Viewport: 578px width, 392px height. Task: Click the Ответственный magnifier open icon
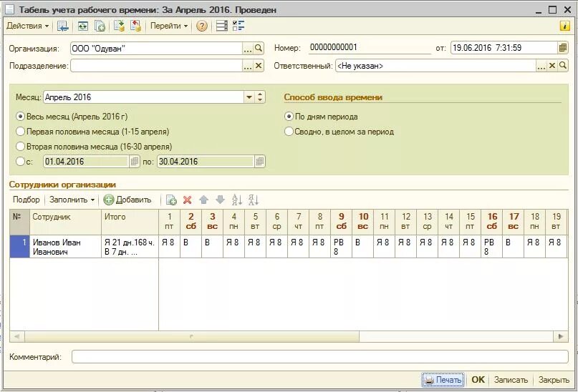click(562, 67)
